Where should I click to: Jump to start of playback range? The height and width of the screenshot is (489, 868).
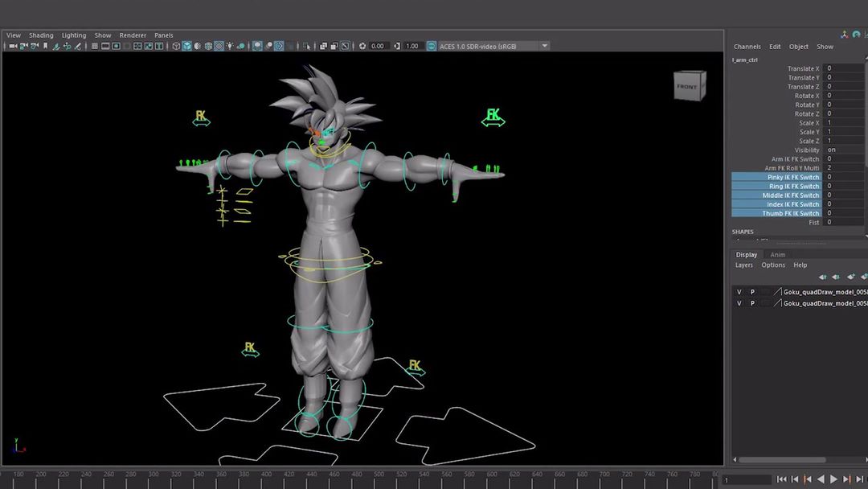[782, 479]
